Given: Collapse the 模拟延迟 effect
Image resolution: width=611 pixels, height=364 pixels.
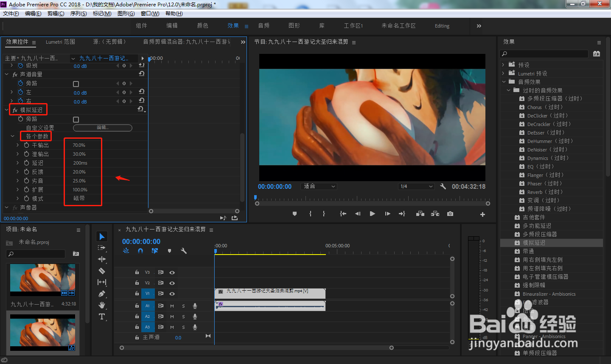Looking at the screenshot, I should (x=6, y=110).
